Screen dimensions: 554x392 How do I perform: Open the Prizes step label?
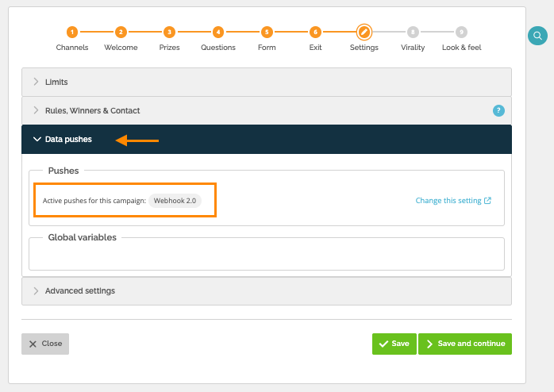click(x=169, y=48)
